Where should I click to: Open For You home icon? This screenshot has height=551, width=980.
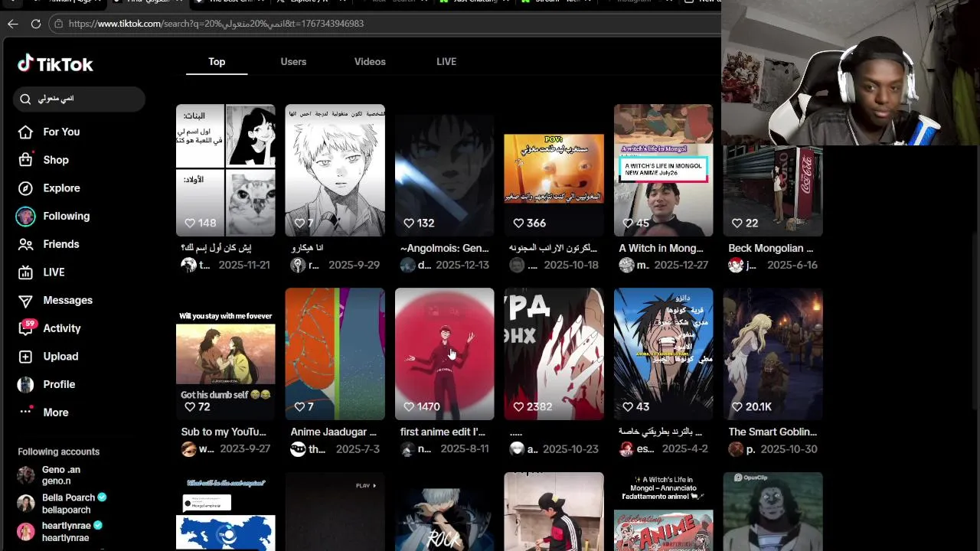click(25, 132)
